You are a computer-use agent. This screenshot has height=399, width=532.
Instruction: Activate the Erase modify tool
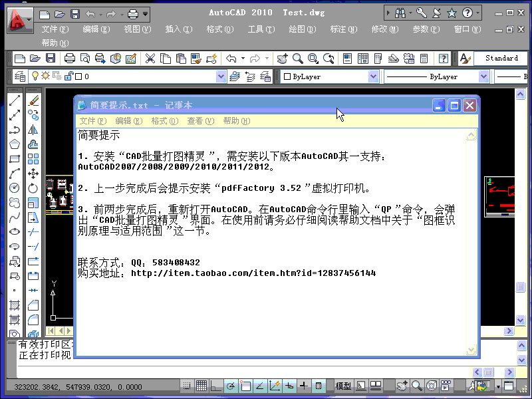[x=33, y=100]
